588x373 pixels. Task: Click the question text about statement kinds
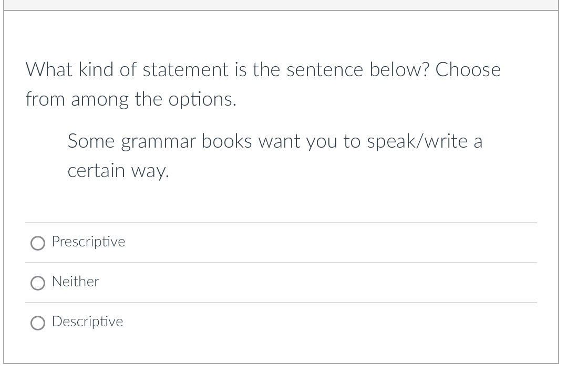point(263,69)
